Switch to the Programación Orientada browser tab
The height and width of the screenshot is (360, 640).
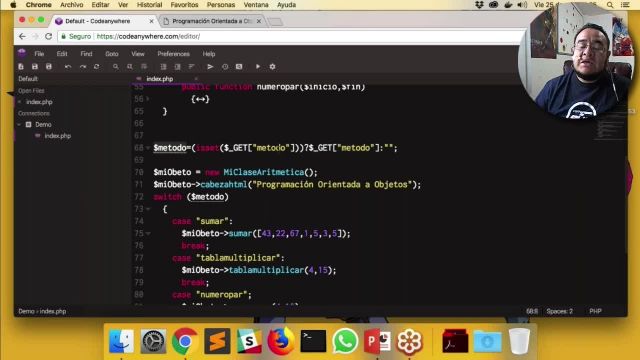pyautogui.click(x=212, y=21)
